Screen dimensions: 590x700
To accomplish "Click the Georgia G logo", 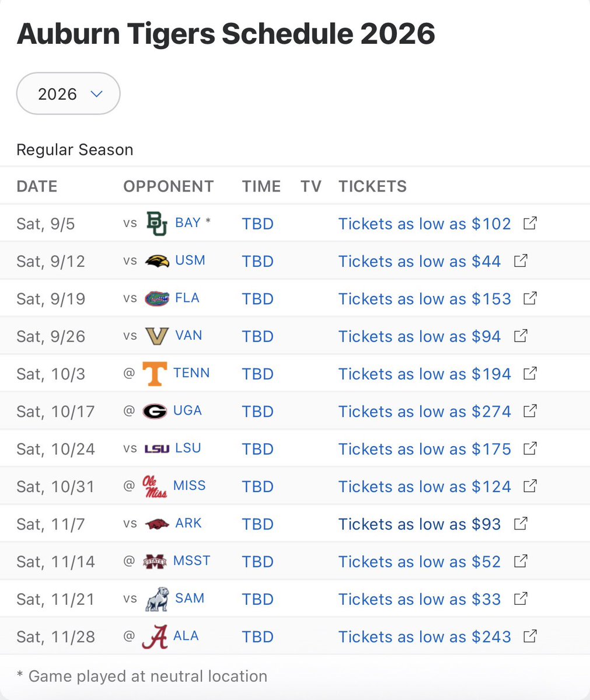I will point(155,411).
